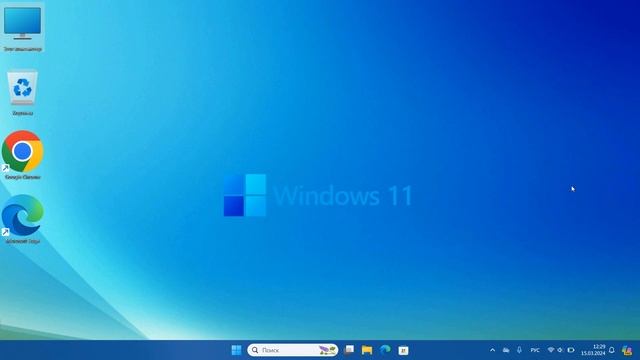
Task: Open volume speaker tray icon
Action: coord(560,350)
